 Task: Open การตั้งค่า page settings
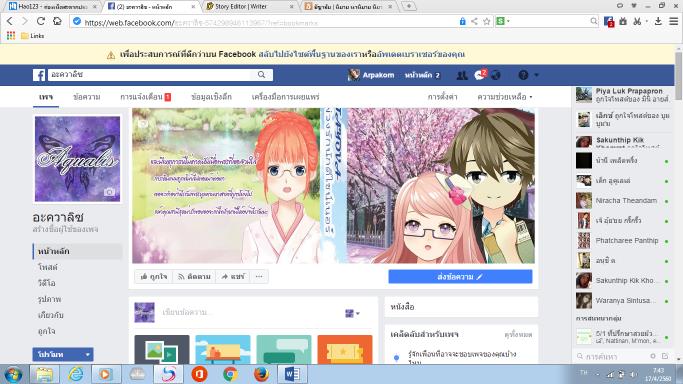(442, 97)
